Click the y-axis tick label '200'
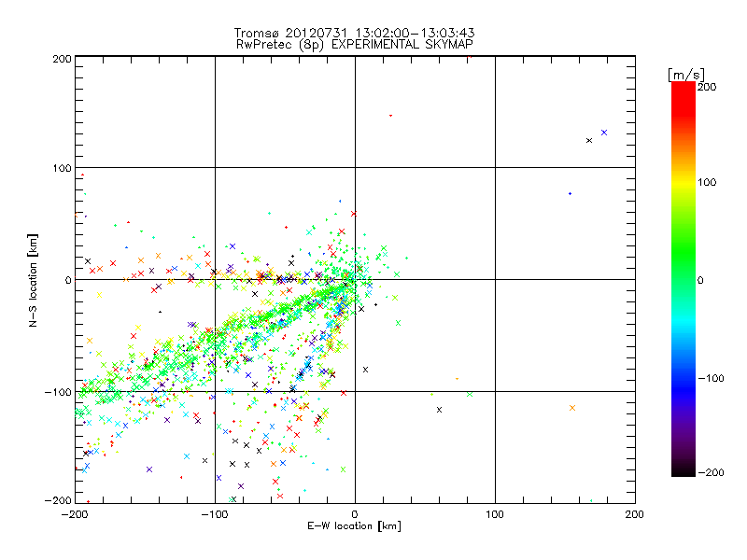Viewport: 747px width, 560px height. pyautogui.click(x=62, y=59)
